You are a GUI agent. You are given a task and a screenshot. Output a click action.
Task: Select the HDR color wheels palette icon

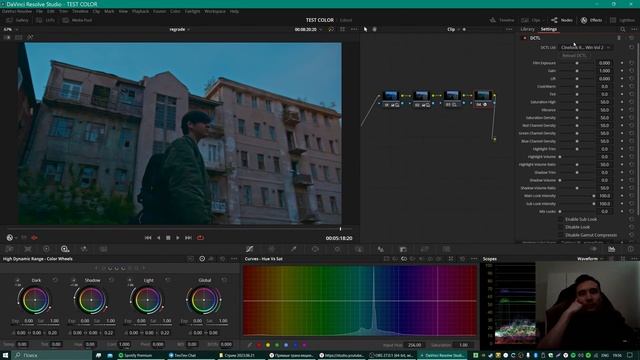[x=65, y=249]
